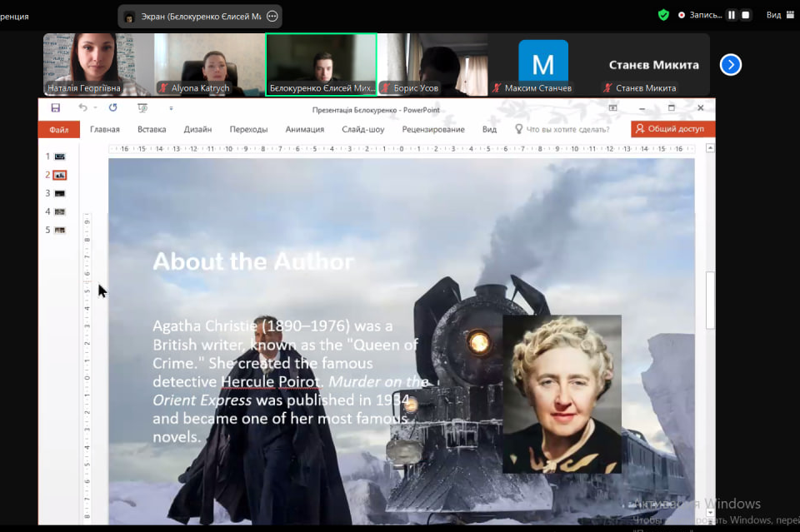Screen dimensions: 800x532
Task: Select slide 2 thumbnail
Action: click(x=60, y=175)
